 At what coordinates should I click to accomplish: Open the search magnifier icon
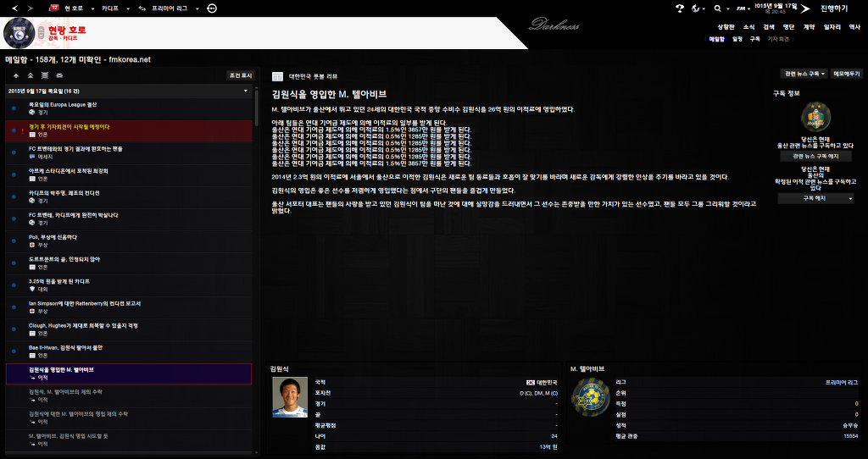coord(717,8)
